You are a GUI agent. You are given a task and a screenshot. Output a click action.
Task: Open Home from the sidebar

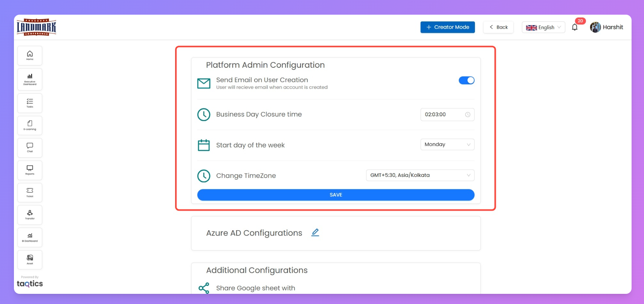(x=30, y=55)
